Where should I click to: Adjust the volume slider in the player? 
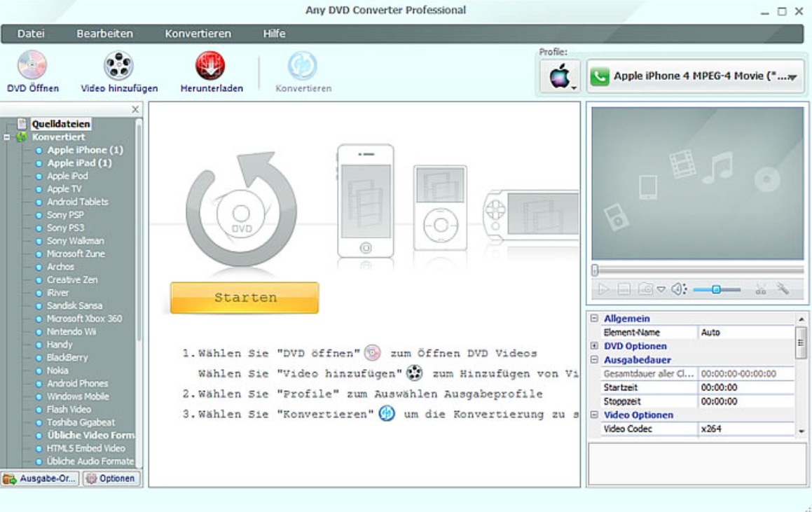pos(716,289)
